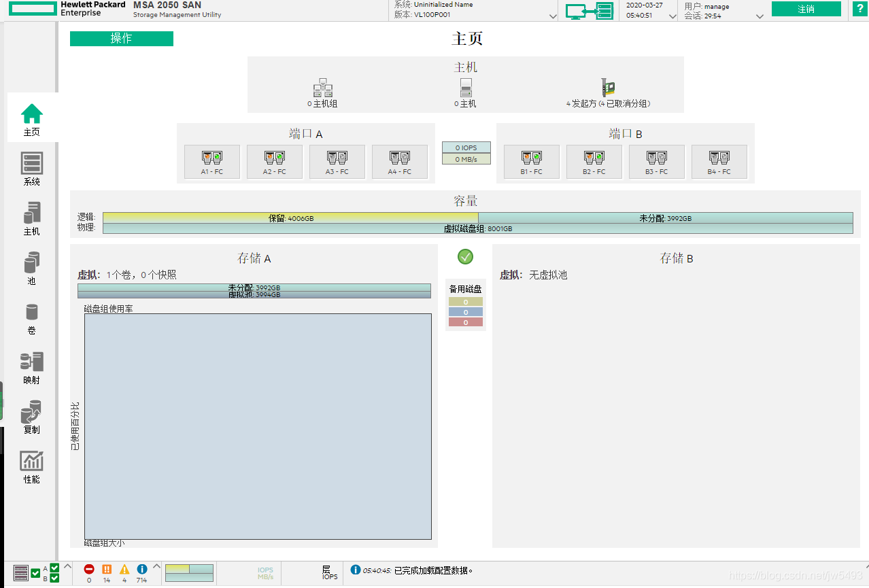869x588 pixels.
Task: Click the disk group utilization chart area
Action: tap(258, 426)
